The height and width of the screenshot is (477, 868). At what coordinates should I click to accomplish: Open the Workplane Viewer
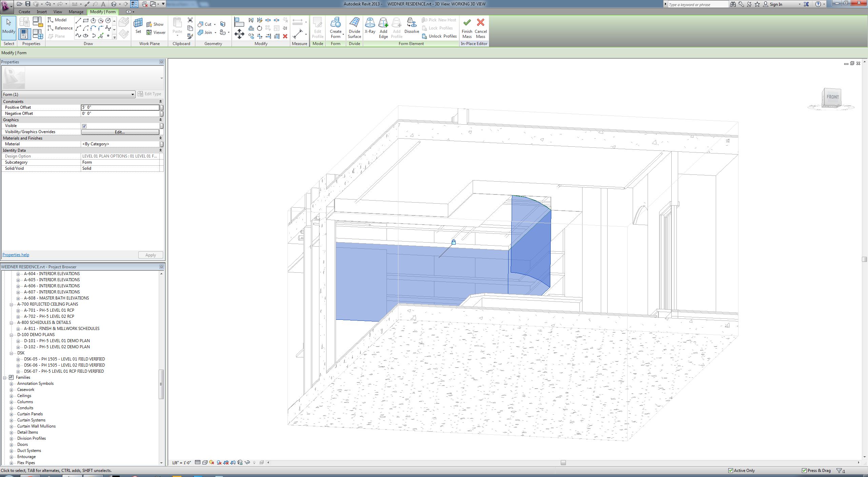156,33
